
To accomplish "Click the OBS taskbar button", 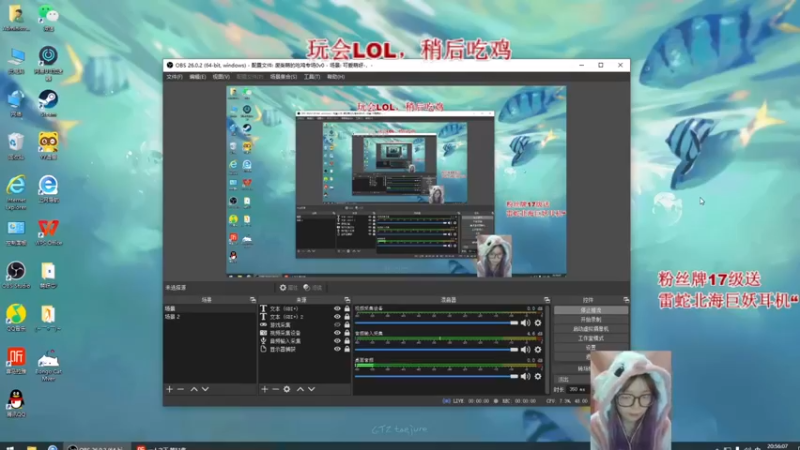I will click(x=97, y=447).
